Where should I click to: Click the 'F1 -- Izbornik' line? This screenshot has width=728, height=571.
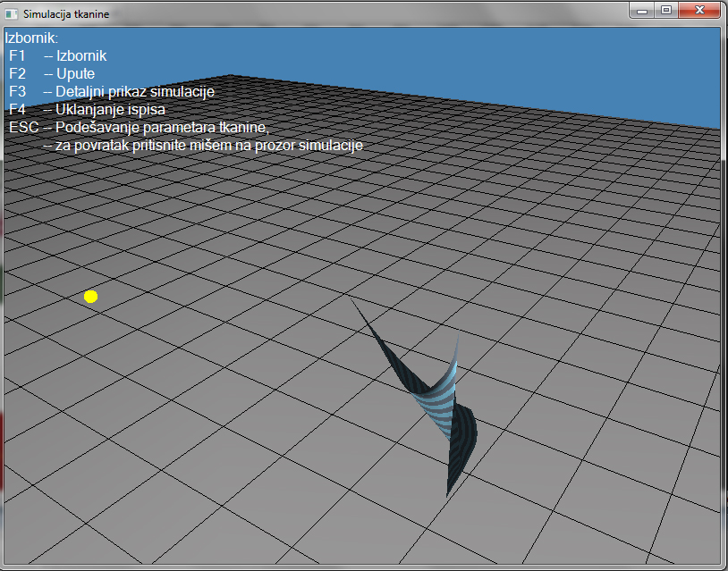[58, 55]
